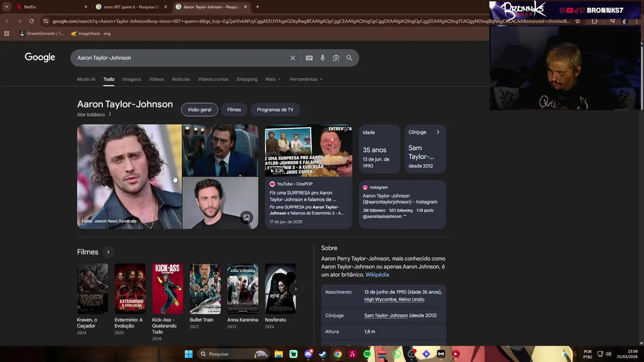The height and width of the screenshot is (362, 644).
Task: Open the volume control in system tray
Action: (x=608, y=354)
